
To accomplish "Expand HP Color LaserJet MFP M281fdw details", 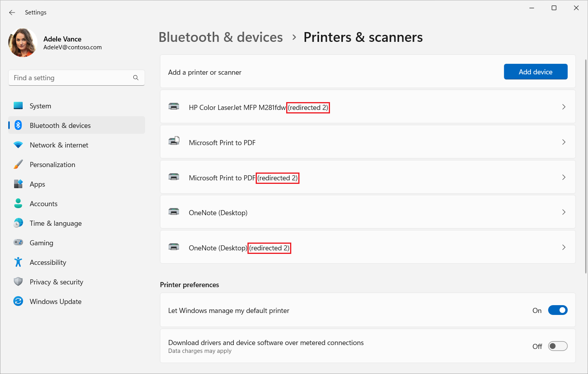I will pyautogui.click(x=564, y=106).
